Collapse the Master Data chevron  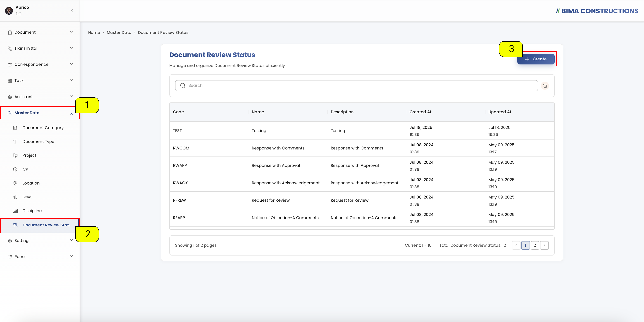(71, 114)
